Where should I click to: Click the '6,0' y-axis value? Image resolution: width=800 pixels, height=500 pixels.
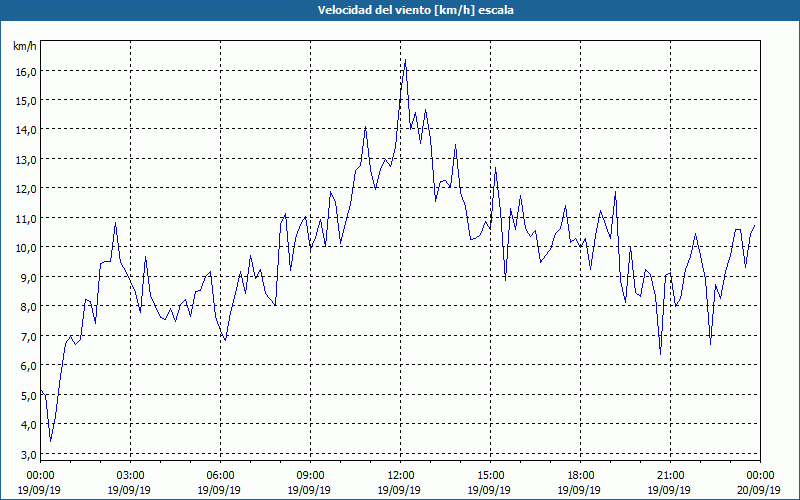pos(29,366)
